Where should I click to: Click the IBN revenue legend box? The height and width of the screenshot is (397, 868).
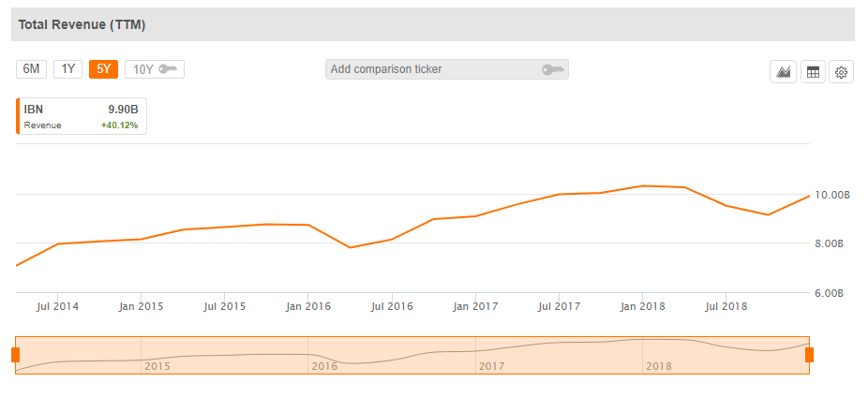click(x=82, y=116)
